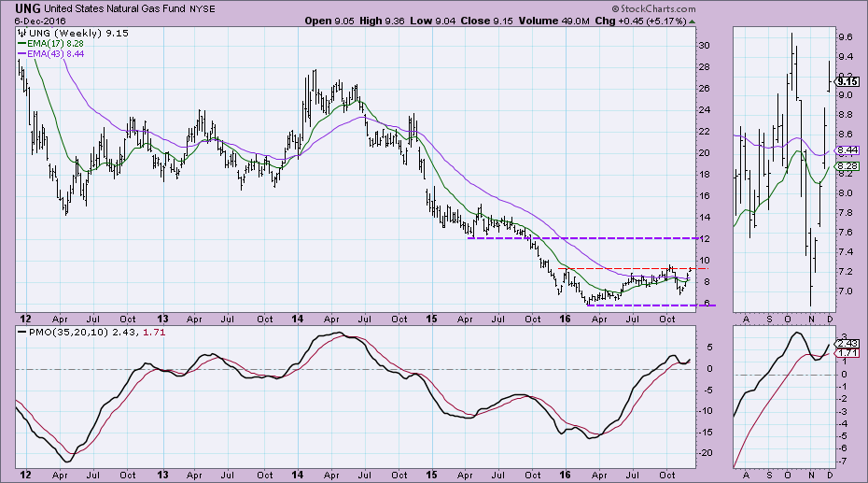The width and height of the screenshot is (868, 483).
Task: Click the red 1.71 PMO value tag
Action: point(847,354)
